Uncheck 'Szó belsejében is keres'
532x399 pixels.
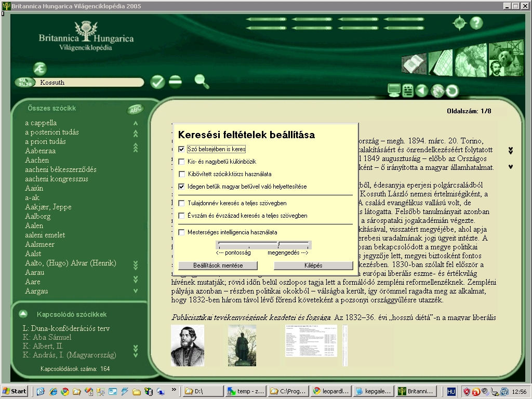tap(181, 149)
